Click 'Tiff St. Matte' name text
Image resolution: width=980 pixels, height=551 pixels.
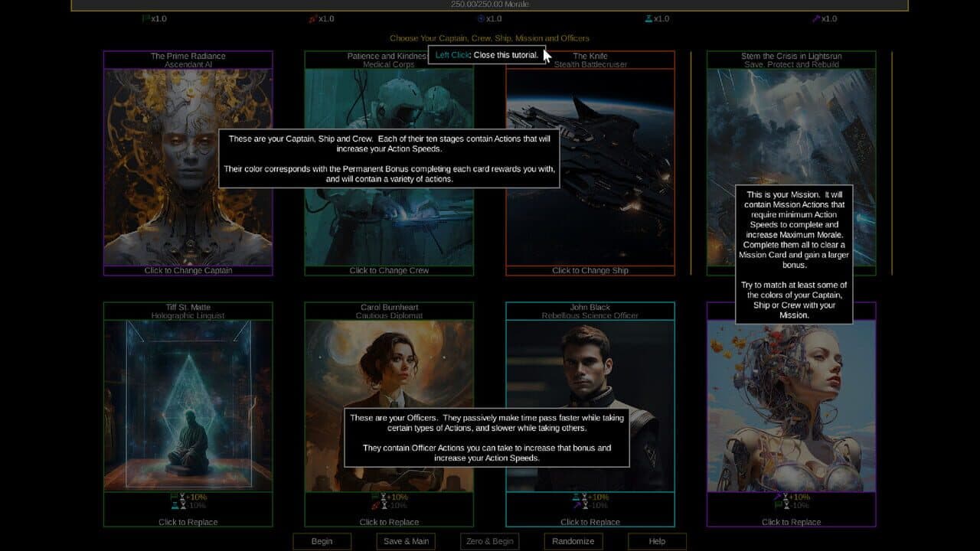pyautogui.click(x=188, y=307)
